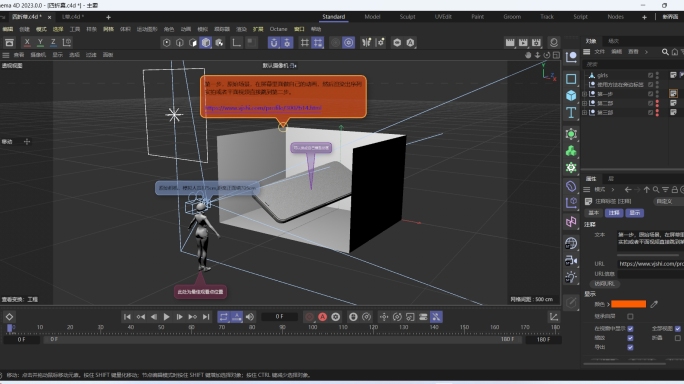Open the Camera tool in side palette
This screenshot has width=684, height=384.
(571, 261)
